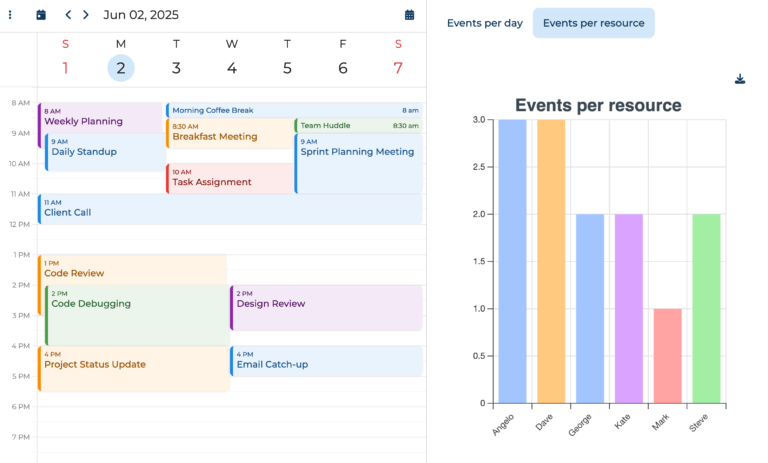Click the red Mark bar in chart
Image resolution: width=768 pixels, height=463 pixels.
[668, 355]
